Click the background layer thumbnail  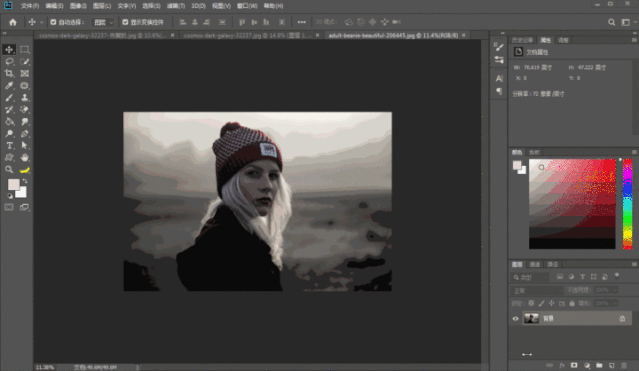point(531,318)
